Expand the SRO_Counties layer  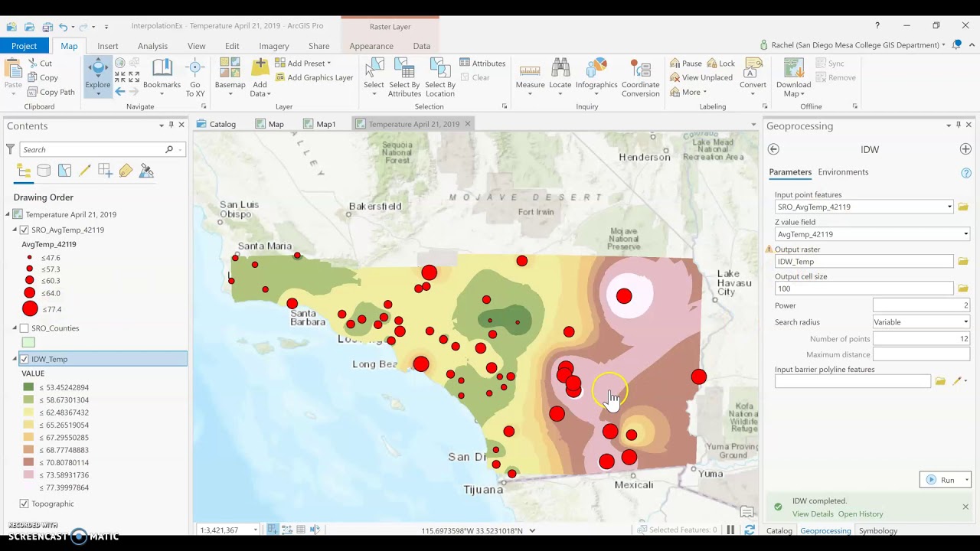[15, 328]
